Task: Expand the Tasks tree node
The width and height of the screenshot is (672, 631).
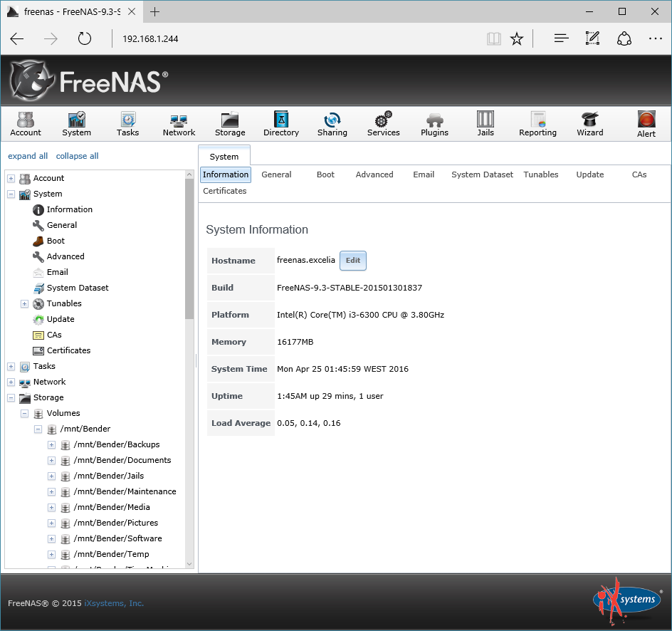Action: tap(11, 367)
